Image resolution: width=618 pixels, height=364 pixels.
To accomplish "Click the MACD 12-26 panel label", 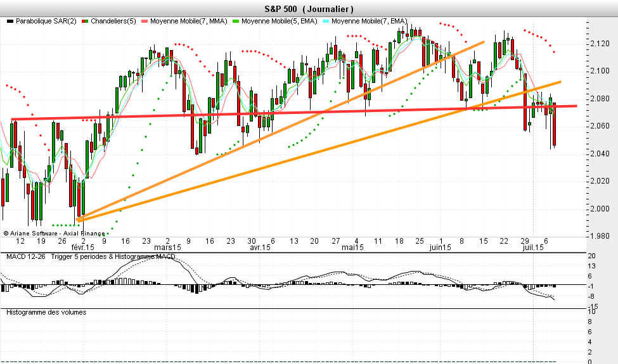I will pos(25,256).
